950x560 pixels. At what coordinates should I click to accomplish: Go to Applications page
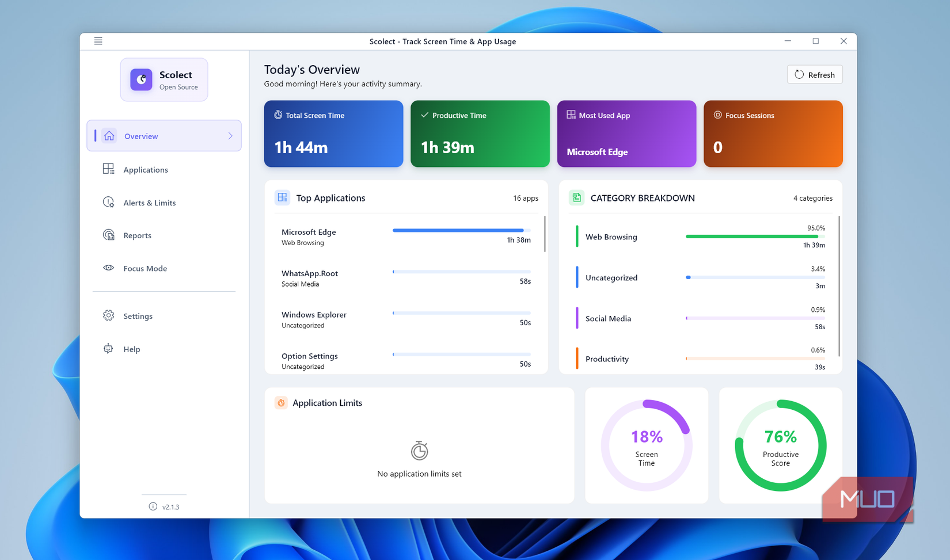point(164,169)
